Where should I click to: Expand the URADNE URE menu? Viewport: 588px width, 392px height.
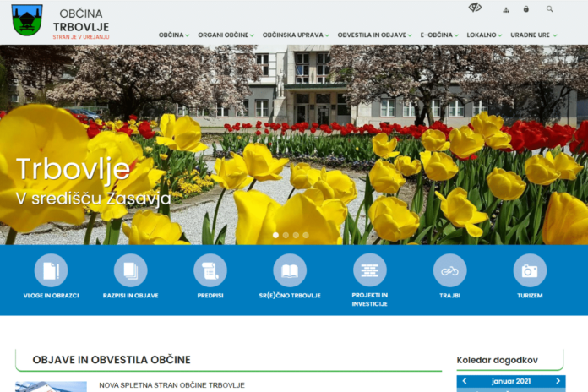[534, 35]
